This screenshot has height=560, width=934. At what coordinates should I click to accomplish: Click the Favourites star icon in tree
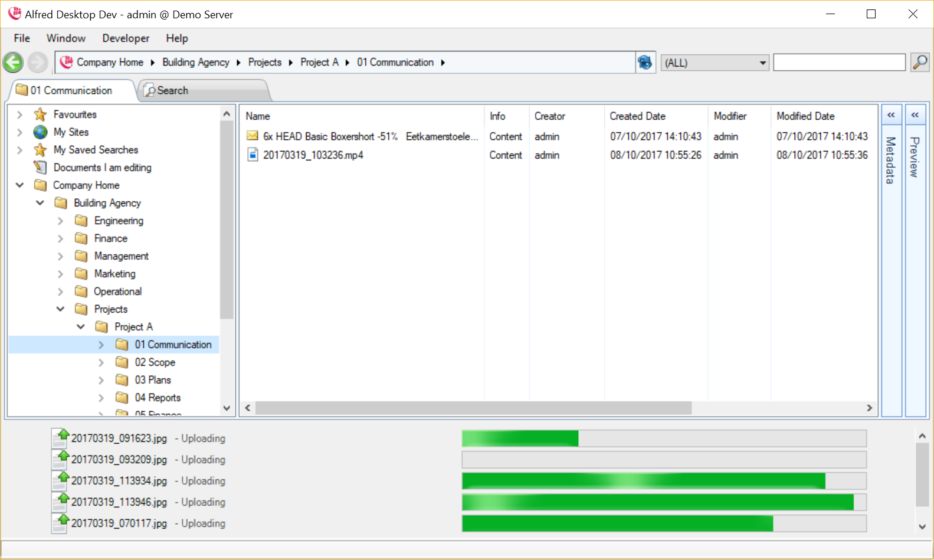(40, 114)
